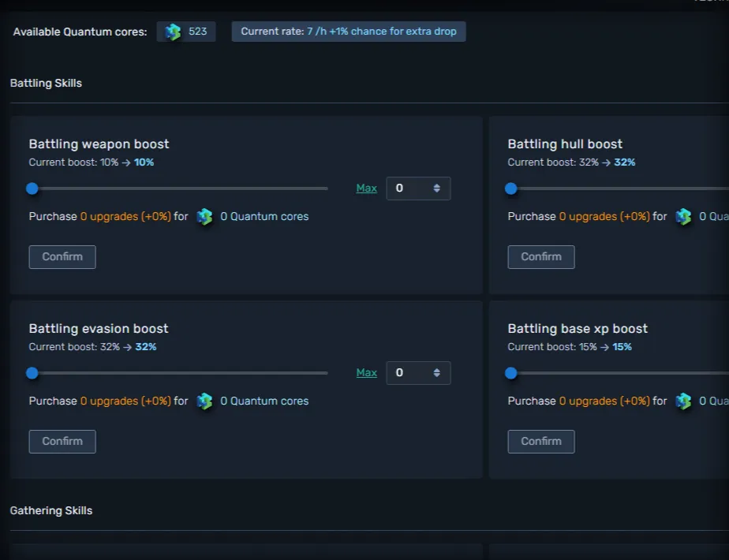The image size is (729, 560).
Task: Click the Quantum core icon in Battling base xp boost
Action: pos(683,401)
